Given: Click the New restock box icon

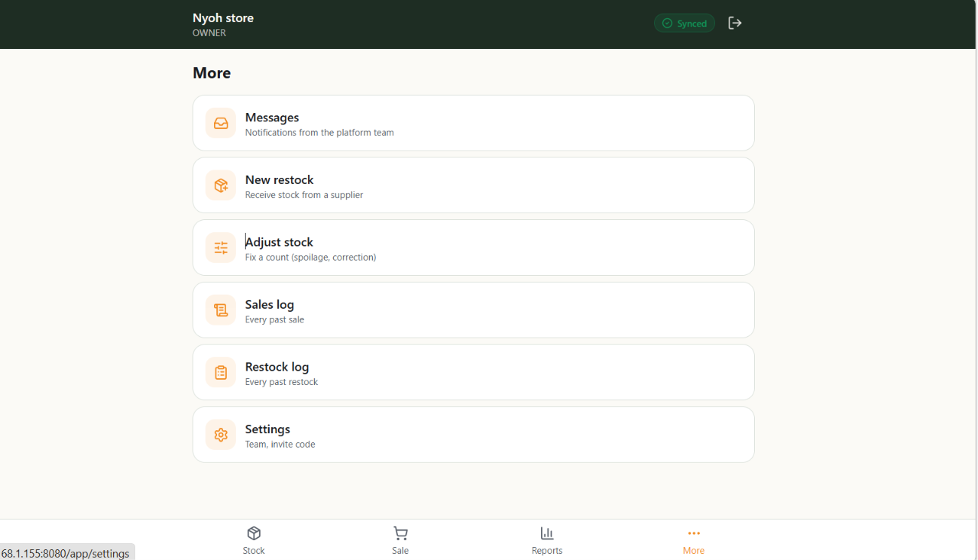Looking at the screenshot, I should [x=221, y=186].
